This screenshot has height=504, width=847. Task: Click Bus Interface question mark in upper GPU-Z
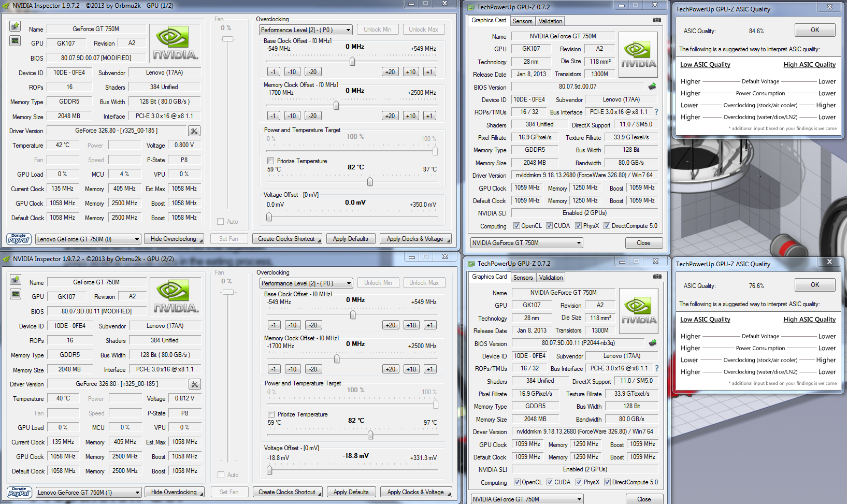point(656,112)
